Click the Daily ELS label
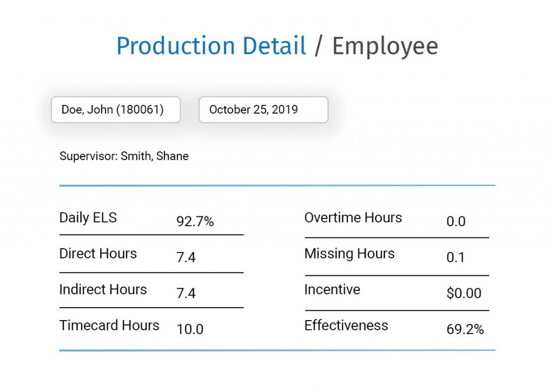554x392 pixels. pyautogui.click(x=88, y=218)
